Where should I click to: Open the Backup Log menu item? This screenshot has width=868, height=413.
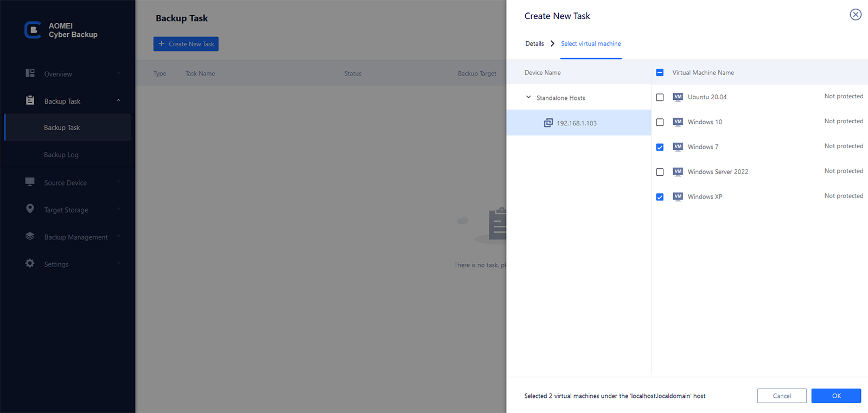coord(61,155)
